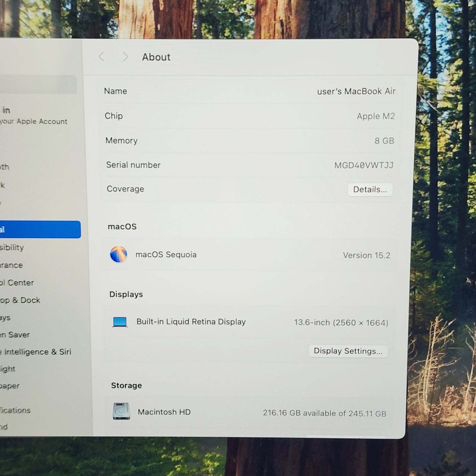The image size is (476, 476).
Task: Click "216.16 GB available of 245.11 GB"
Action: [x=324, y=413]
